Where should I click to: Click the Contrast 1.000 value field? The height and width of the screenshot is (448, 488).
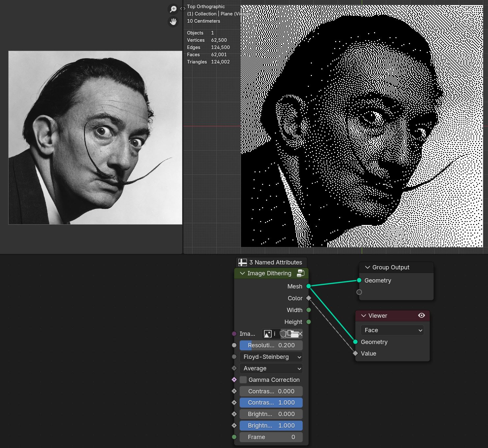[x=271, y=403]
